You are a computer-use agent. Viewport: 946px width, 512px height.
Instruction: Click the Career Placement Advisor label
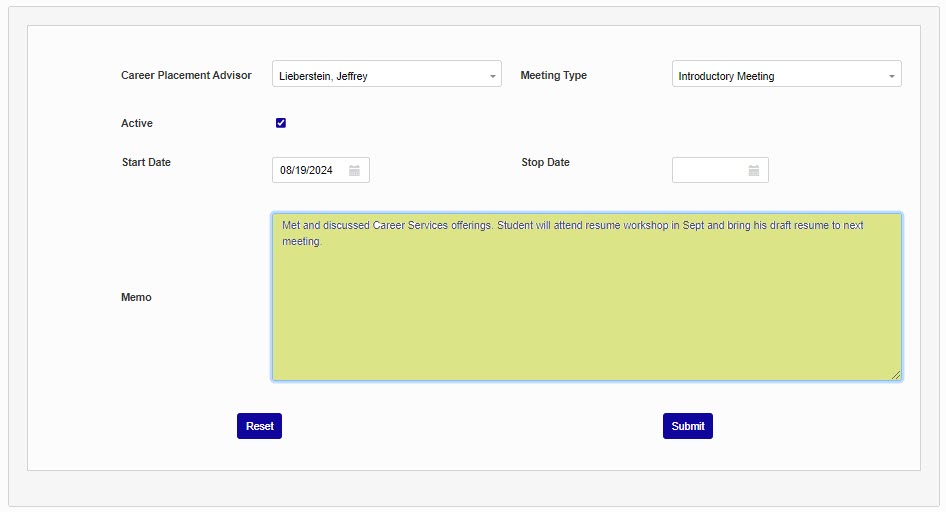(186, 75)
